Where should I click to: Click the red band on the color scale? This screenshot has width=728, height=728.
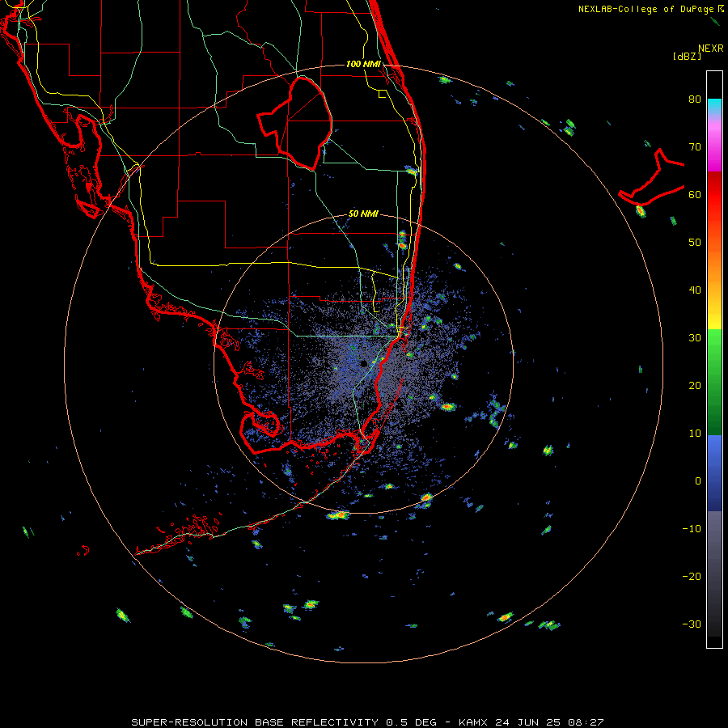click(x=714, y=195)
